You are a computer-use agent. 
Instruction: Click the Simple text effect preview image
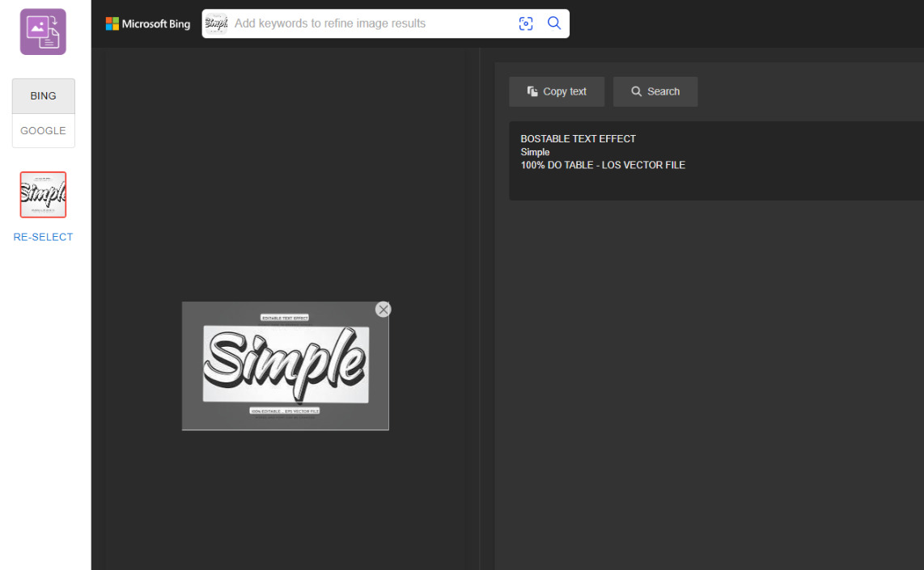pos(286,365)
